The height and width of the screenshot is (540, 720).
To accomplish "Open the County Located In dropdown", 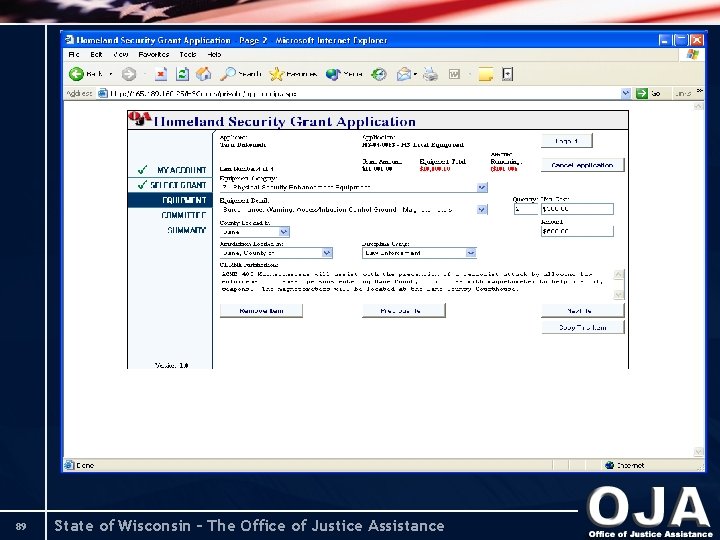I will (284, 232).
